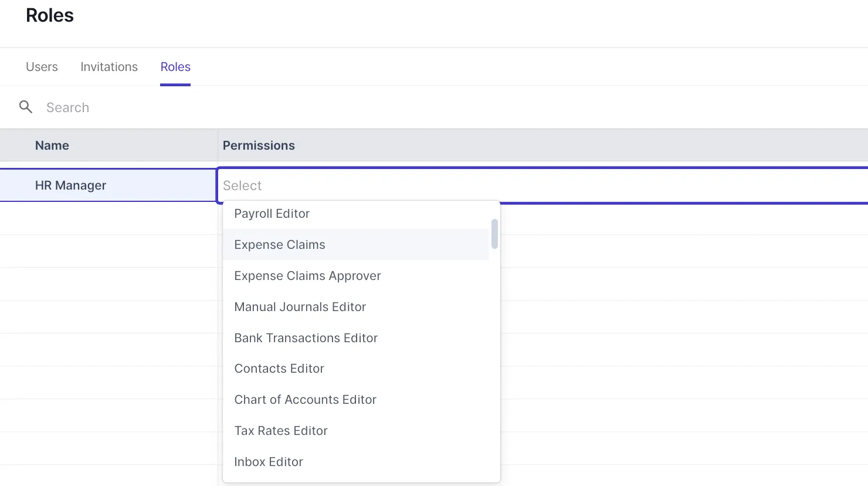Switch to the Users tab
This screenshot has height=486, width=868.
click(x=41, y=66)
